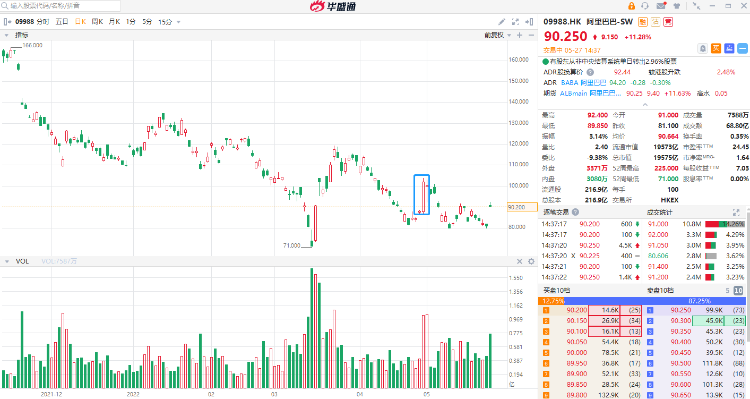The image size is (750, 399).
Task: Click the orange 买 buy button
Action: (716, 48)
